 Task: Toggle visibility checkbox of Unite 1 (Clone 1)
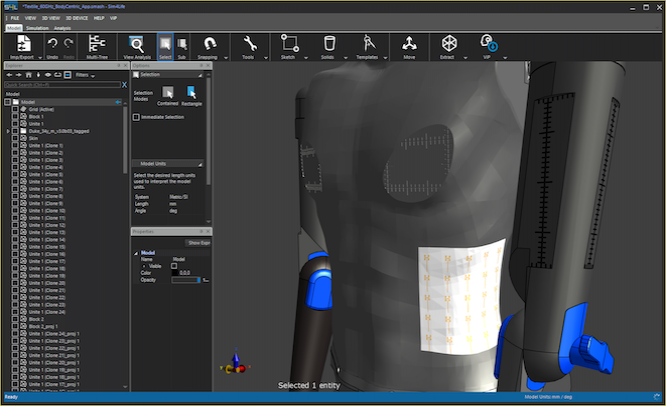pyautogui.click(x=15, y=145)
